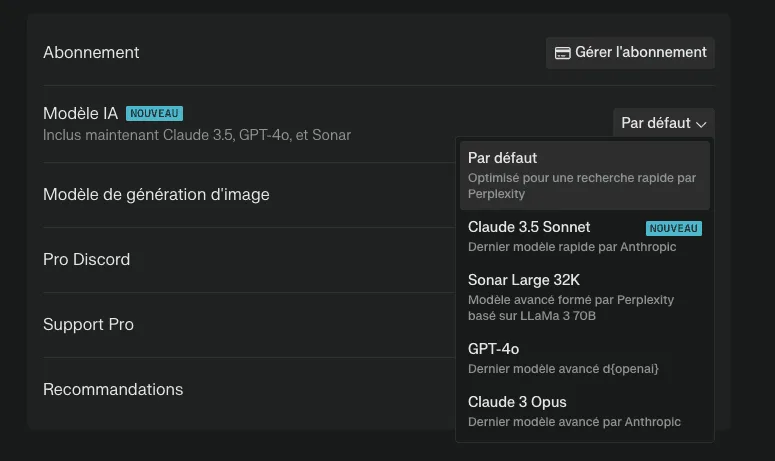Click the Modèle IA label

click(81, 113)
